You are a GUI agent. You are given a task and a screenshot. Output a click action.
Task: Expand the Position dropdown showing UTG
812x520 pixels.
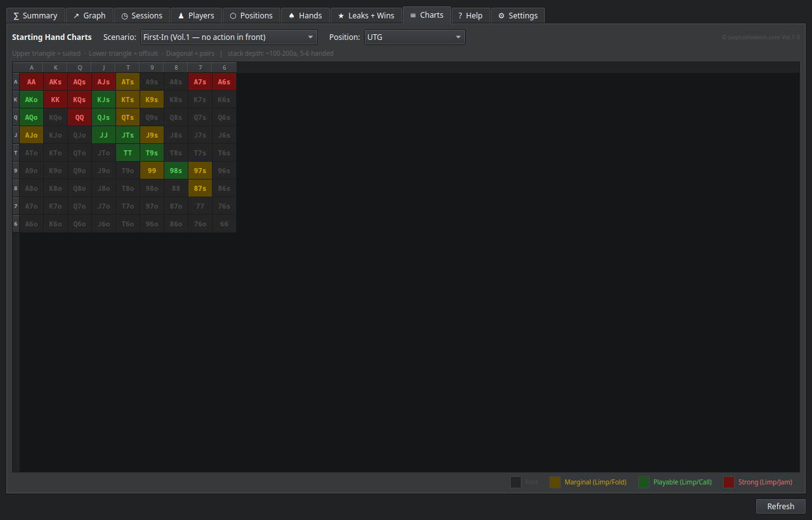click(x=415, y=37)
